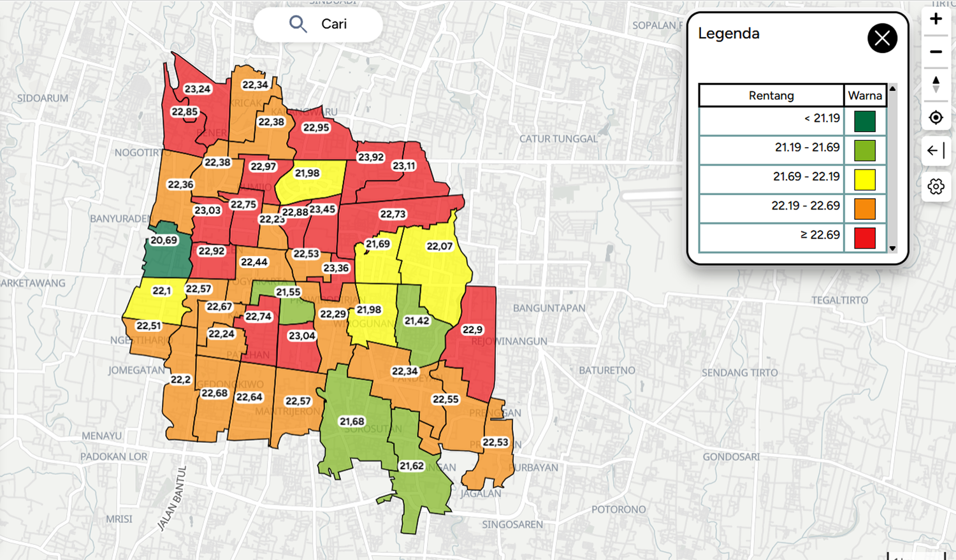Viewport: 956px width, 560px height.
Task: Open map settings gear icon
Action: [x=936, y=187]
